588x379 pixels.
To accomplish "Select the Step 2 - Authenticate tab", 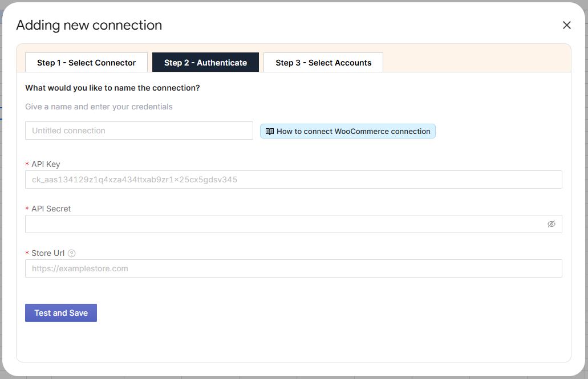I will point(205,63).
